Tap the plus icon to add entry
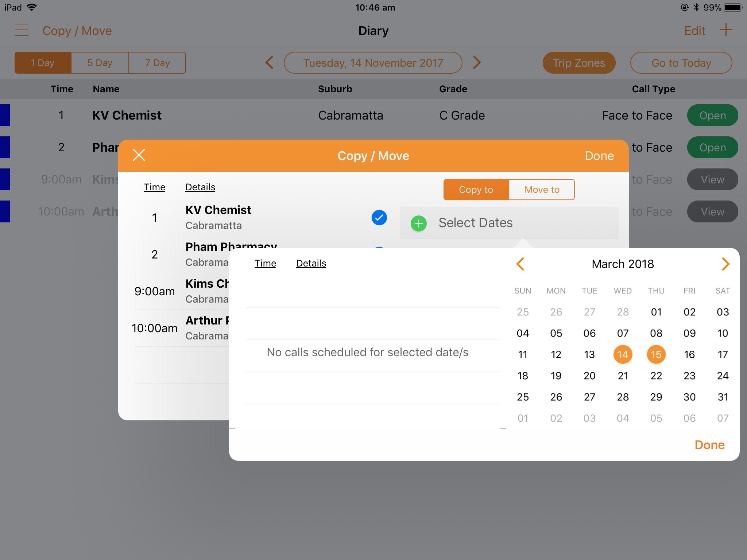Viewport: 747px width, 560px height. coord(726,30)
